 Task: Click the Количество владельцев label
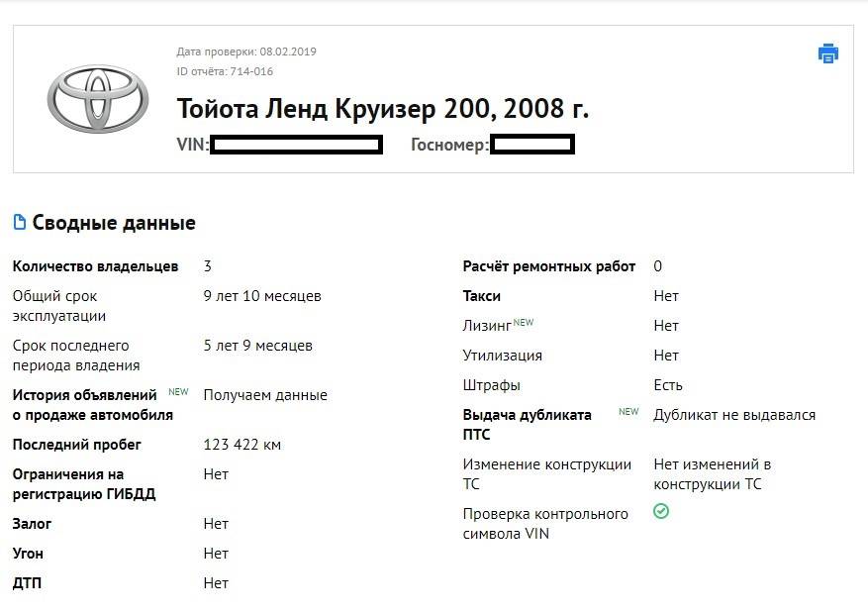tap(95, 266)
